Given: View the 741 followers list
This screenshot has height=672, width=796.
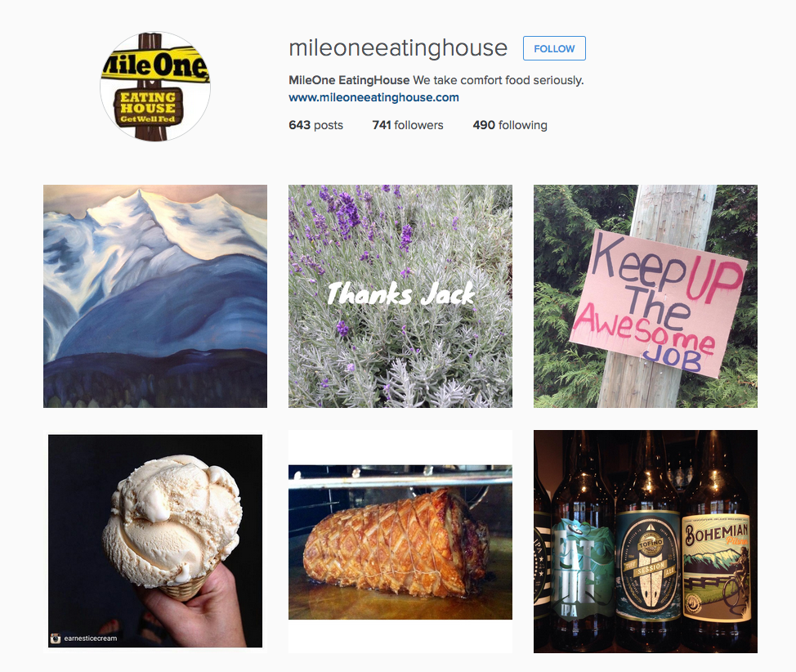Looking at the screenshot, I should [408, 125].
